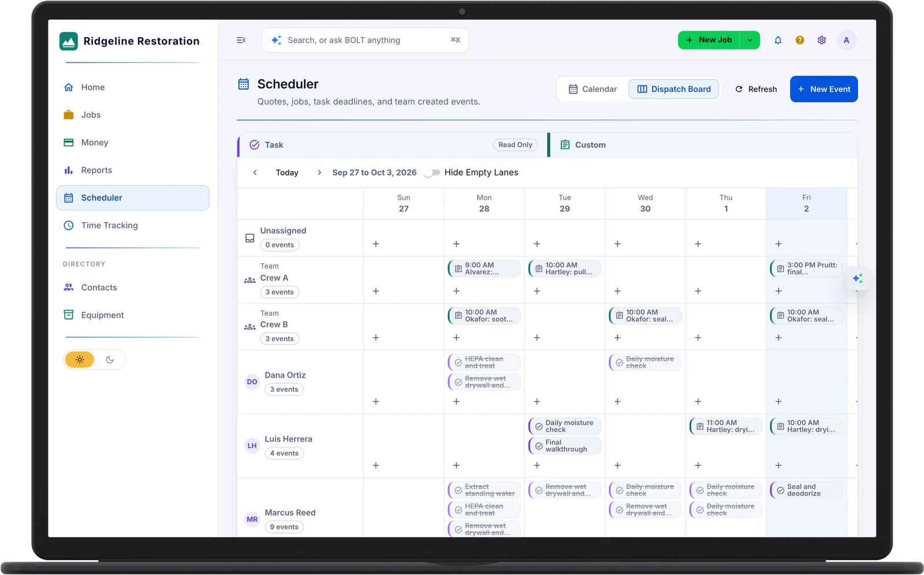Open the help question mark icon

(800, 40)
